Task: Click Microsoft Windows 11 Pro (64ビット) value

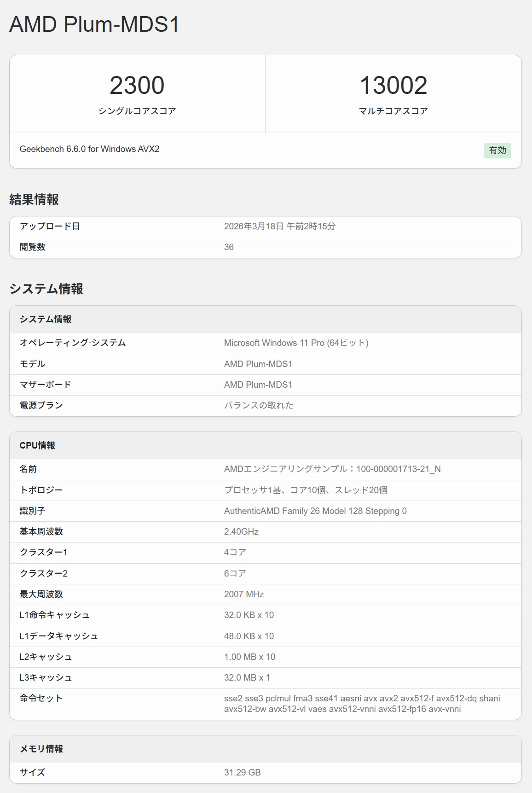Action: (296, 343)
